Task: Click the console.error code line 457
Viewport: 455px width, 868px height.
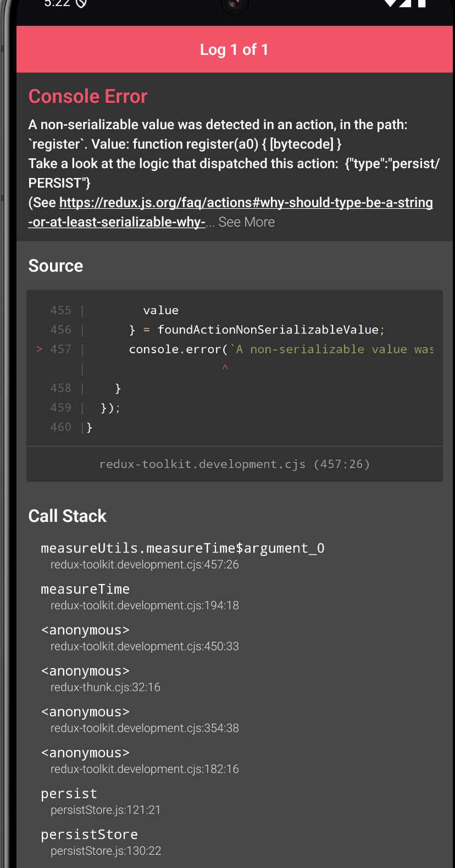Action: (x=280, y=349)
